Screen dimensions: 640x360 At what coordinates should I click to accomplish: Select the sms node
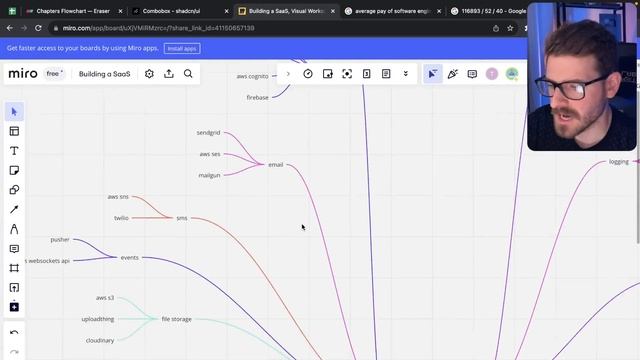182,218
